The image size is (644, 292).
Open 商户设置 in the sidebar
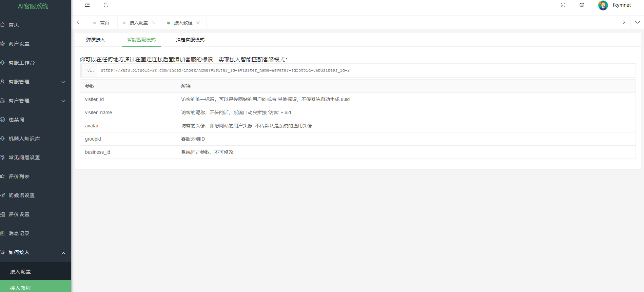click(36, 44)
